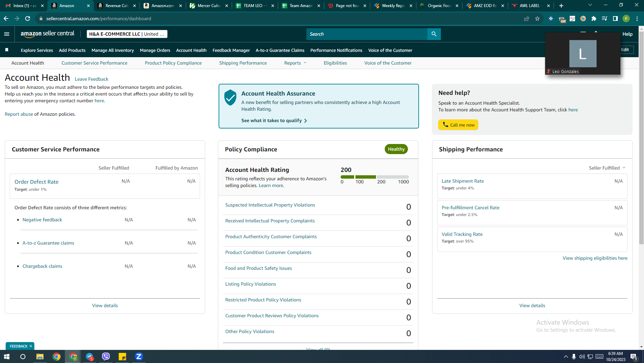This screenshot has width=644, height=363.
Task: Click the Account Health Assurance shield icon
Action: tap(230, 98)
